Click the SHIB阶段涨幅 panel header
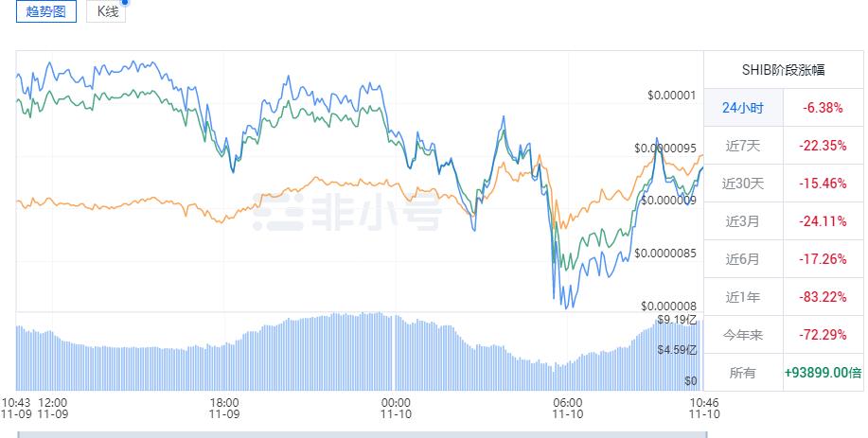 (x=784, y=70)
